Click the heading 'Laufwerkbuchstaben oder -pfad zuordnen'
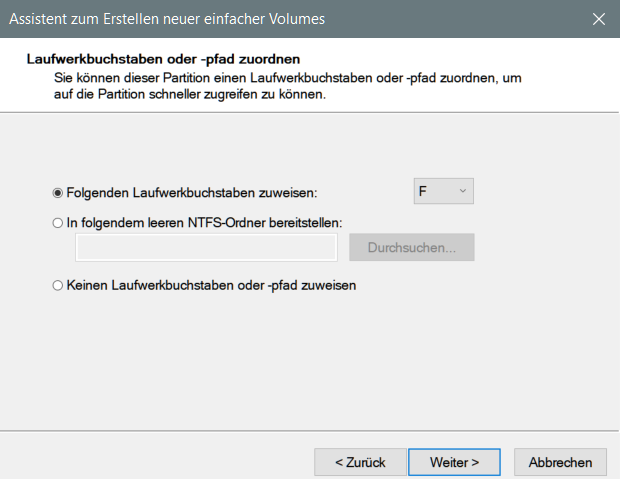620x479 pixels. (x=163, y=60)
